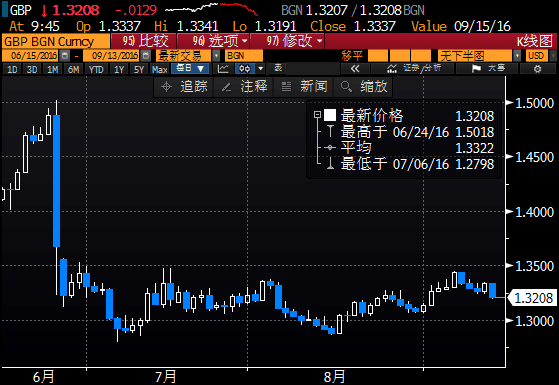Activate the 缩放 magnifier tool

(364, 87)
